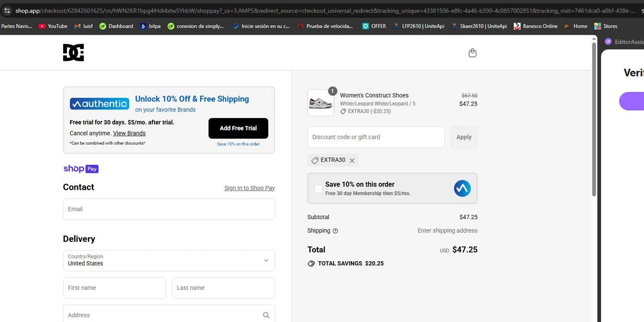Click the EditorAssist panel icon
The width and height of the screenshot is (644, 322).
[x=608, y=42]
